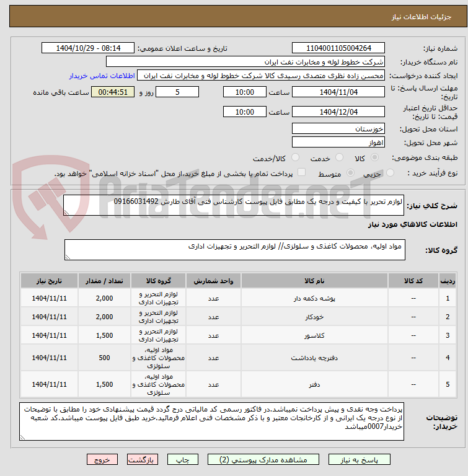Screen dimensions: 468x476
Task: Click the توضیحات خریدار notes textbox
Action: click(211, 421)
